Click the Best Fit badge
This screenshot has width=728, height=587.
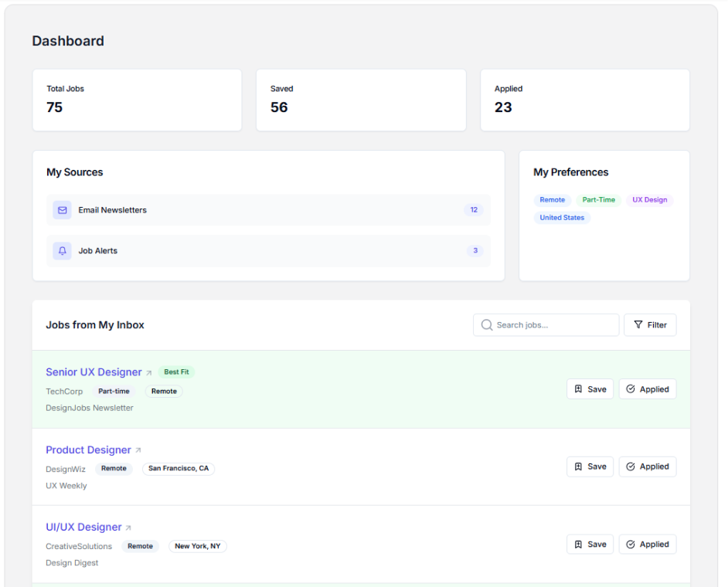pos(176,372)
